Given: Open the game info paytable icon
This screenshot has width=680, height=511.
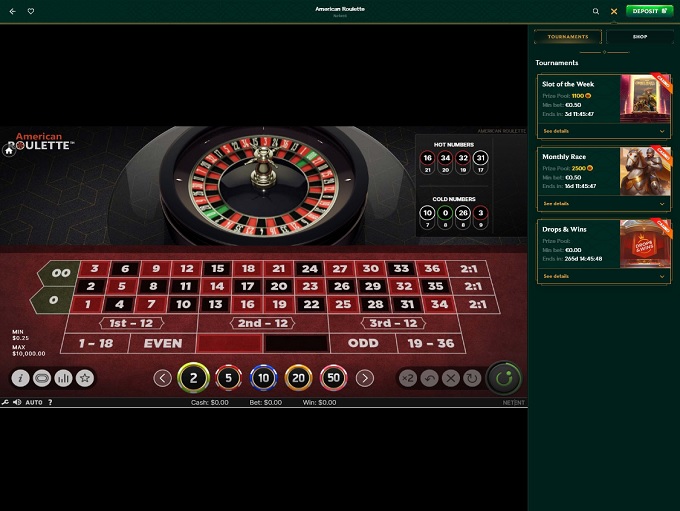Looking at the screenshot, I should (20, 378).
